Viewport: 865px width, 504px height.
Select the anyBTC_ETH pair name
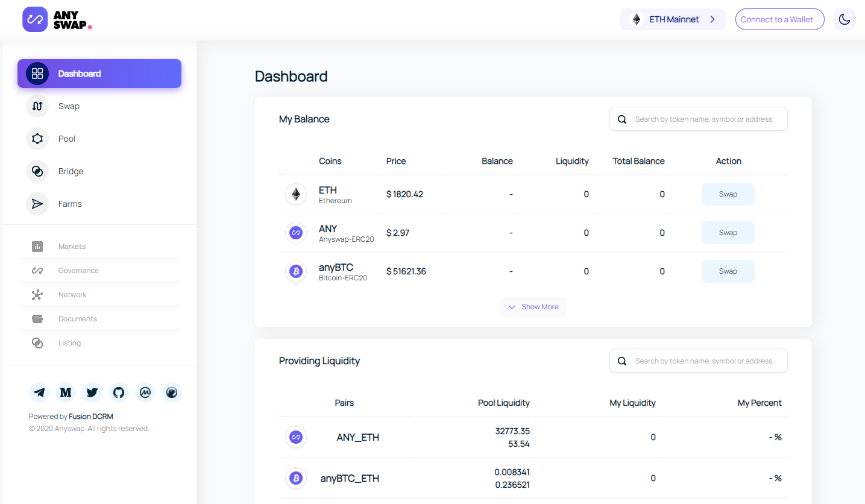click(350, 479)
